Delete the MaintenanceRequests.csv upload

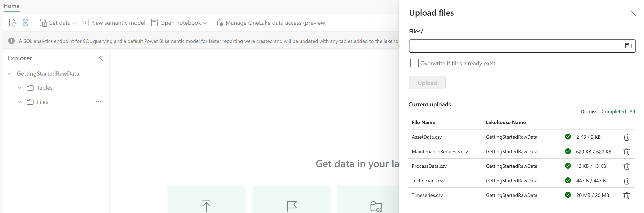pyautogui.click(x=627, y=152)
